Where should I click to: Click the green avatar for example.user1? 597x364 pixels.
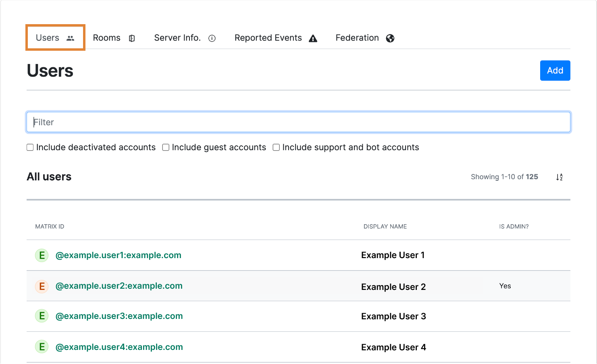(x=42, y=255)
